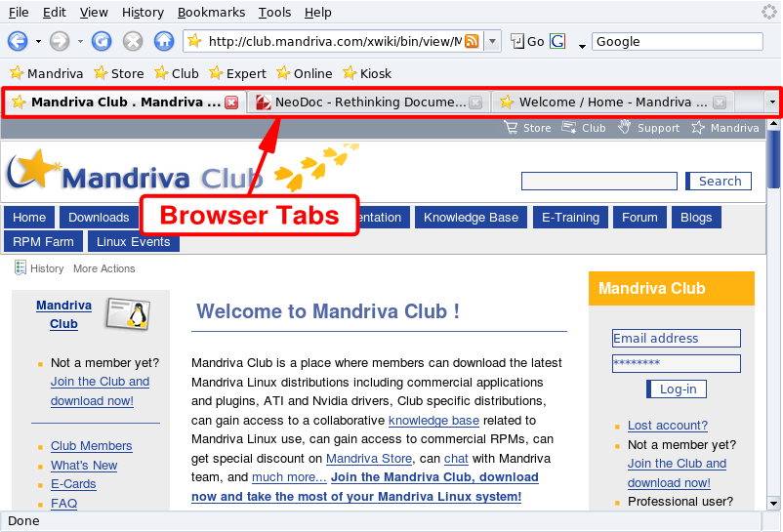Open the Blogs section
This screenshot has height=532, width=783.
click(696, 218)
